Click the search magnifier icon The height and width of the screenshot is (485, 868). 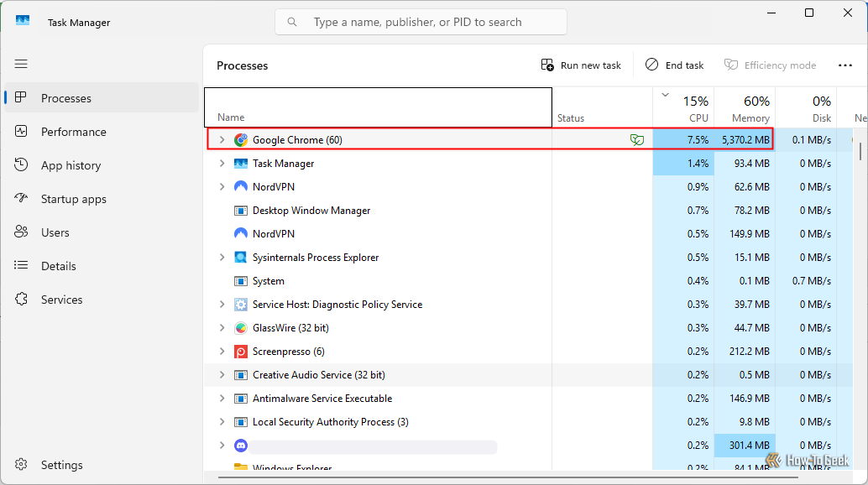click(x=292, y=22)
